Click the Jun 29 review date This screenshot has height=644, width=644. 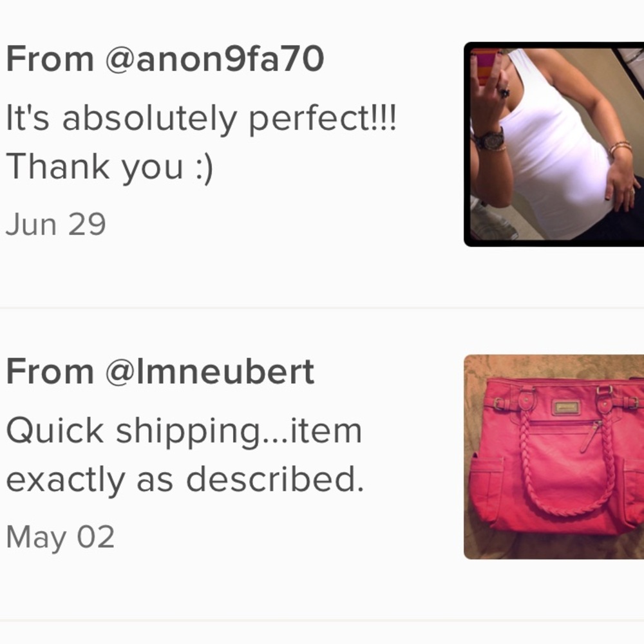(x=56, y=224)
